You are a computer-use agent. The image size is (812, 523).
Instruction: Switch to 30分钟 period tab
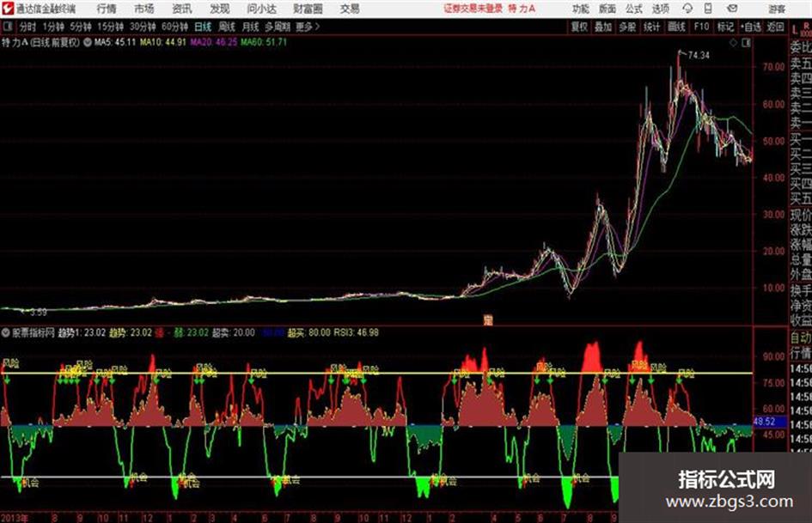coord(143,27)
